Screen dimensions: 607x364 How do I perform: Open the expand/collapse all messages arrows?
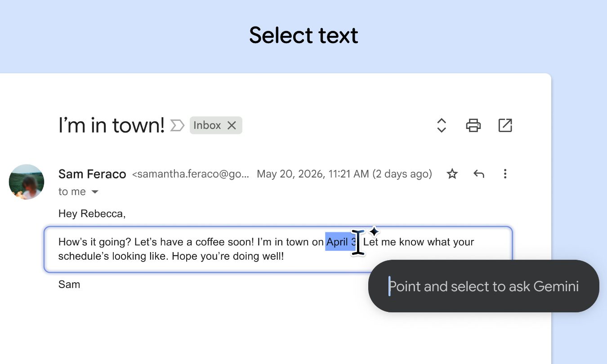[442, 125]
